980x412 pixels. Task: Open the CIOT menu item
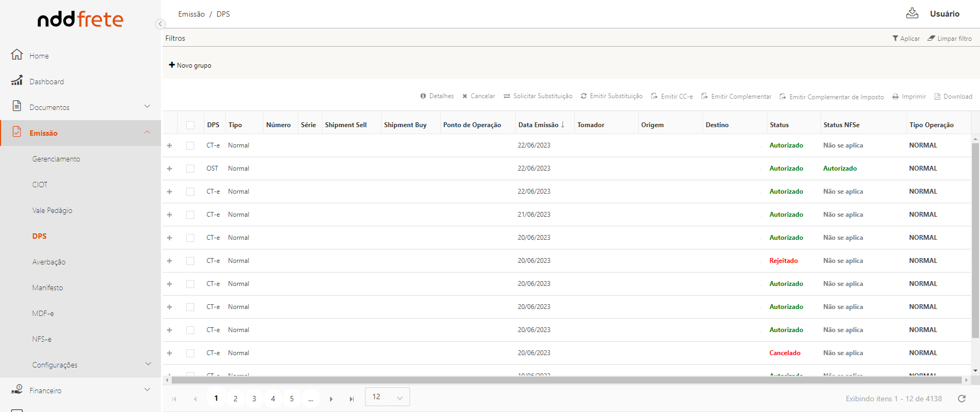40,185
